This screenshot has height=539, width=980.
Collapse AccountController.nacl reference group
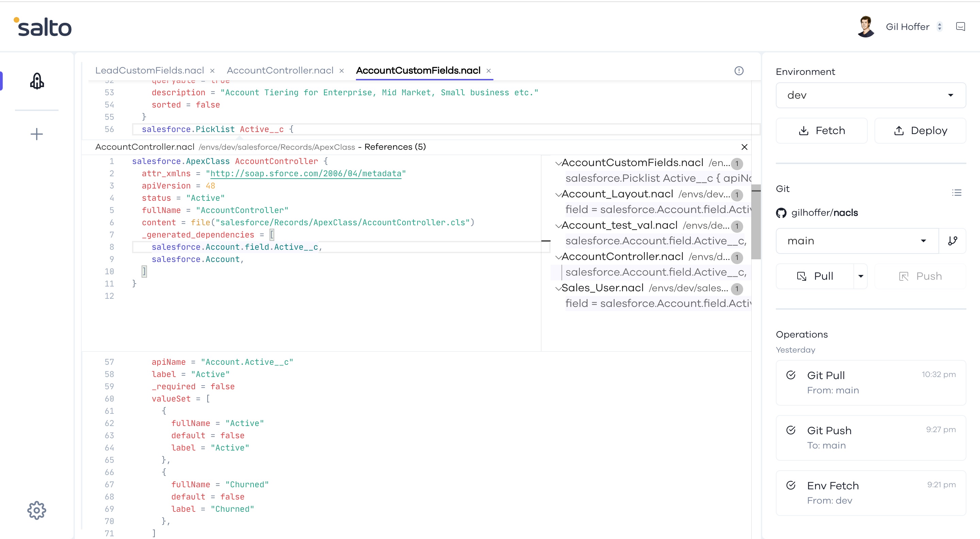[558, 258]
